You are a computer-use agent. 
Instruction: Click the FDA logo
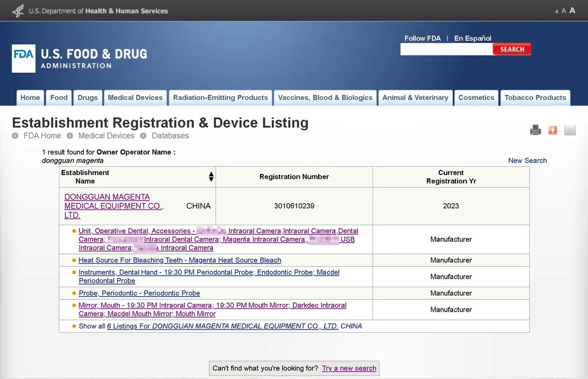(x=23, y=58)
